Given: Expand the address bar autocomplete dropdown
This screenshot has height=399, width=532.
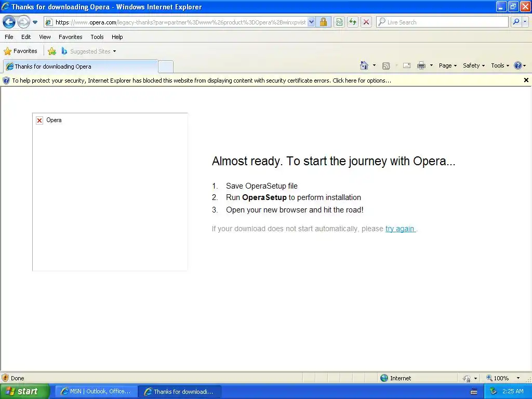Looking at the screenshot, I should 312,22.
